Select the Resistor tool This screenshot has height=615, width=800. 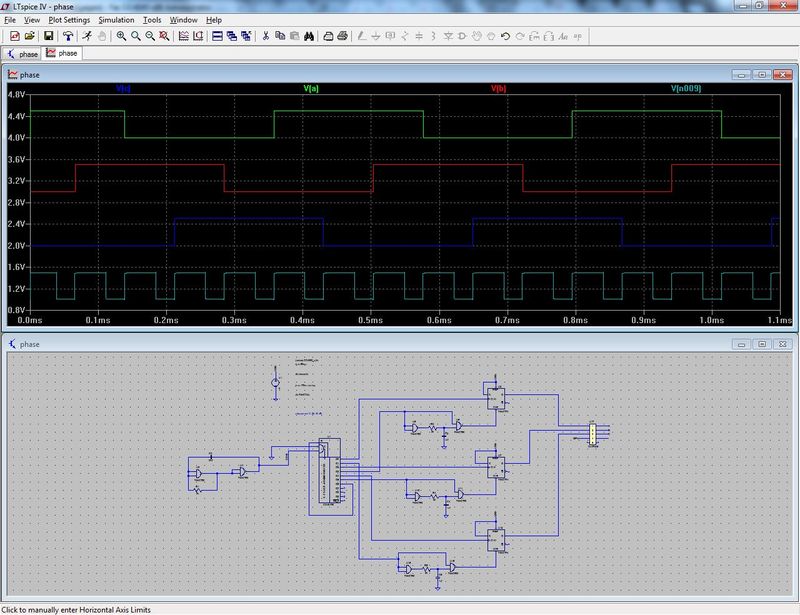coord(405,36)
